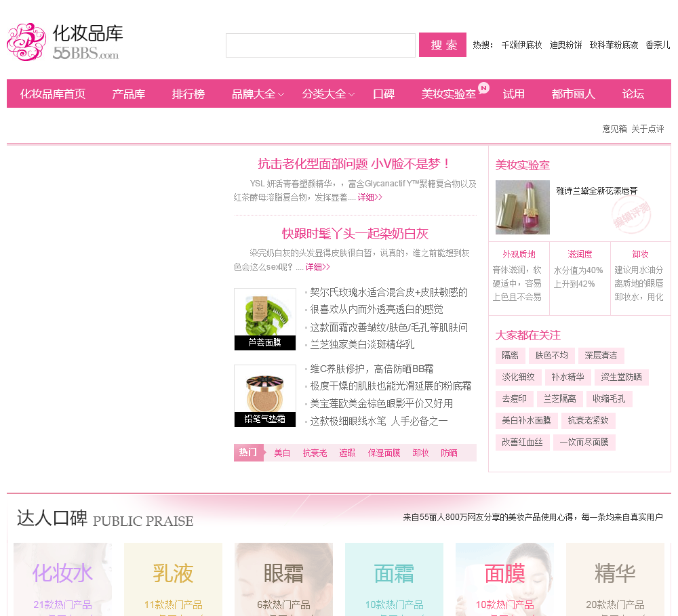Screen dimensions: 678x616
Task: Select the 热门 tab
Action: pyautogui.click(x=248, y=453)
